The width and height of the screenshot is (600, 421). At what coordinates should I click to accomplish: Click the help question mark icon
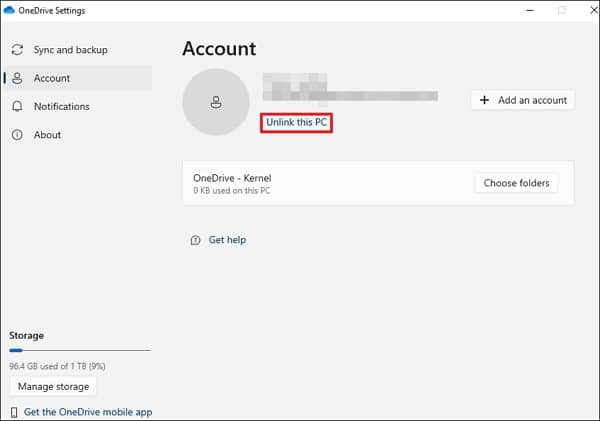coord(195,240)
